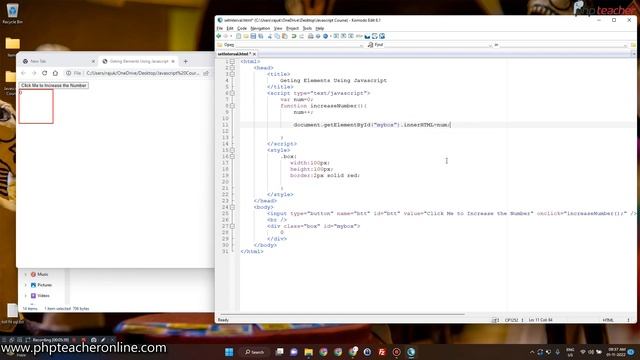
Task: Open Project menu in Komodo Edit
Action: 292,29
